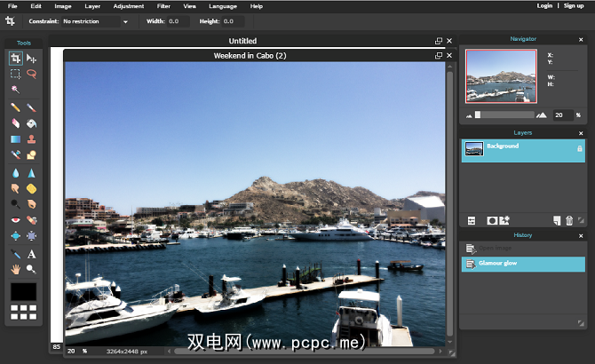
Task: Open the Filter menu
Action: click(x=163, y=6)
